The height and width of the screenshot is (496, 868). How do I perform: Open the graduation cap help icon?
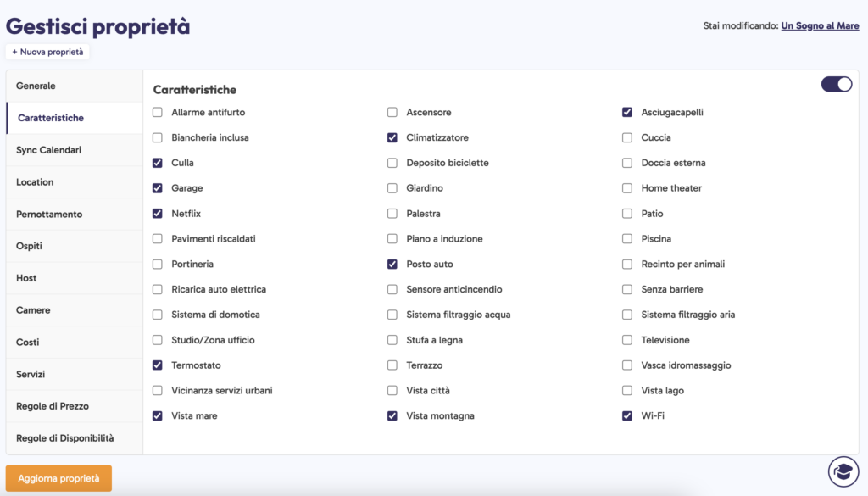[x=843, y=471]
